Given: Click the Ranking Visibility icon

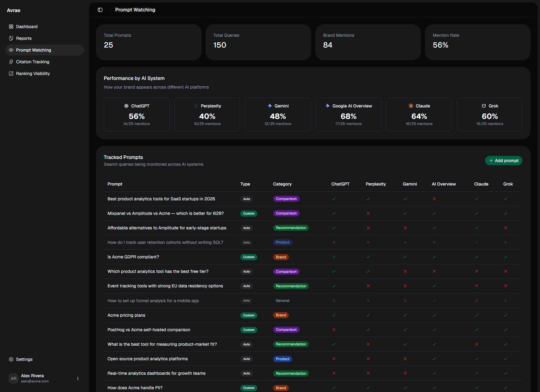Looking at the screenshot, I should click(11, 73).
